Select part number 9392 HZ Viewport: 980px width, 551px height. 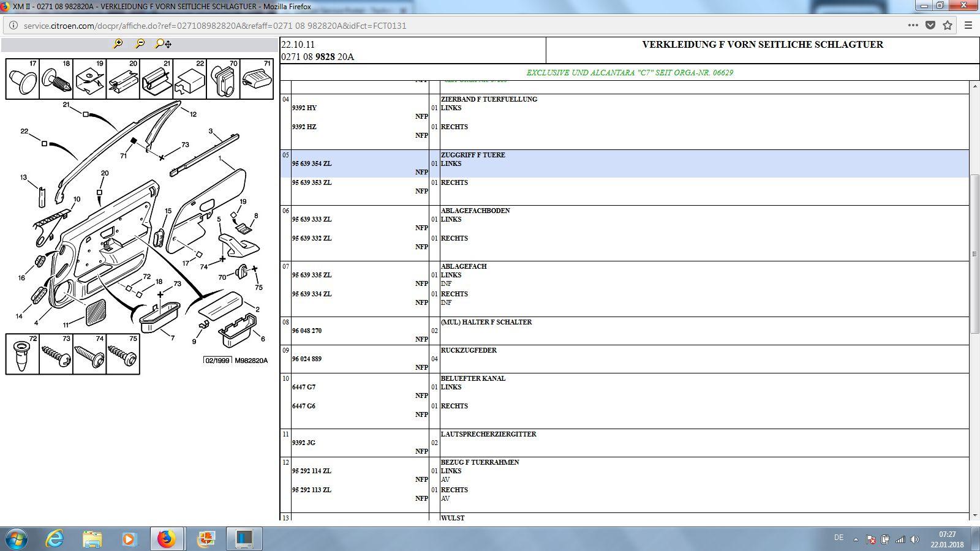pyautogui.click(x=304, y=127)
